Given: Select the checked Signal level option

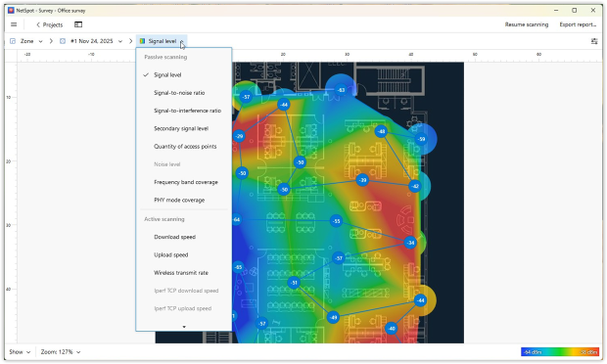Looking at the screenshot, I should (184, 75).
